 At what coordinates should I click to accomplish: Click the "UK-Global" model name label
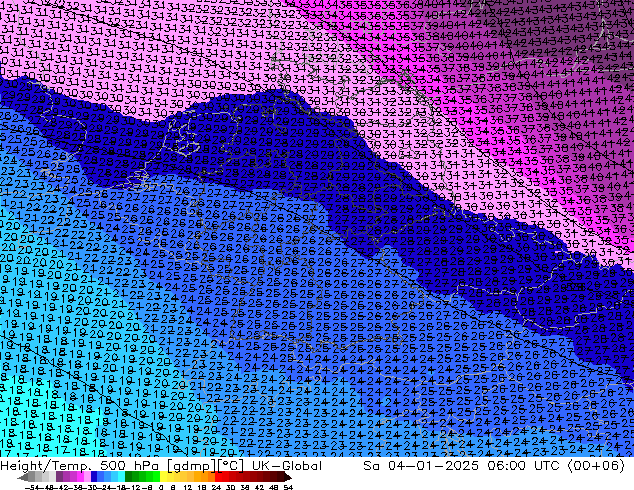click(x=287, y=466)
